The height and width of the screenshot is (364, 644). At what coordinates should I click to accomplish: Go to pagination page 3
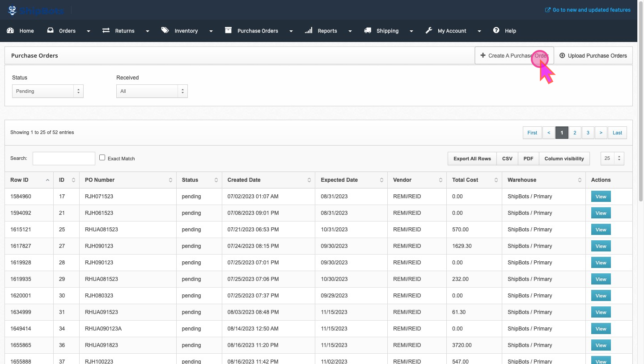588,133
